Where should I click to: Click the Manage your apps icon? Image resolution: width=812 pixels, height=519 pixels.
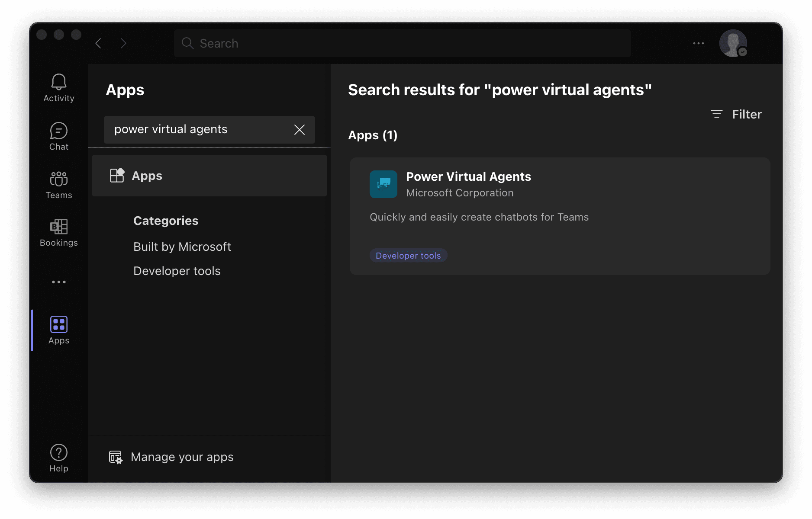(116, 457)
